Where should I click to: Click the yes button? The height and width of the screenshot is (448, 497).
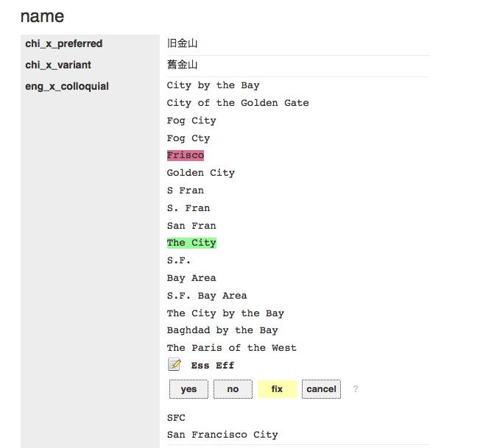(188, 389)
